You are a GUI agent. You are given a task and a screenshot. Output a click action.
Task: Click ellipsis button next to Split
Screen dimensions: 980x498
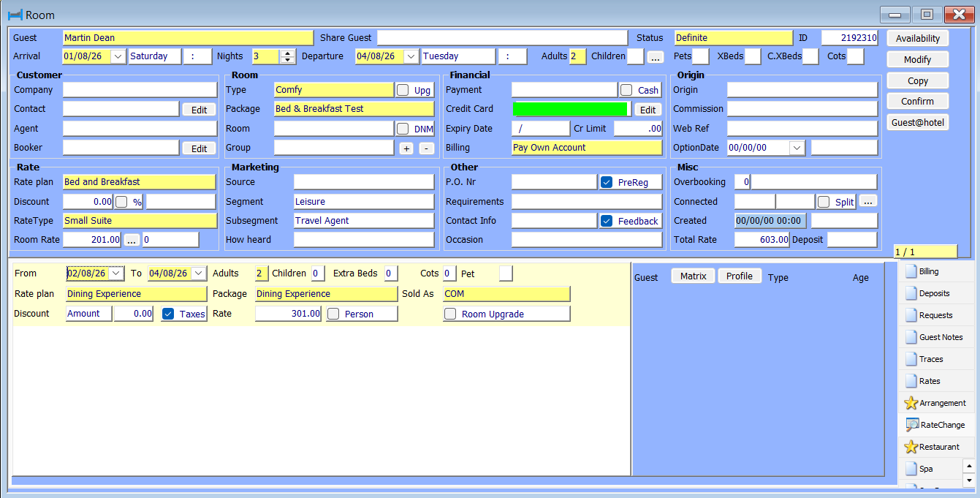point(867,202)
